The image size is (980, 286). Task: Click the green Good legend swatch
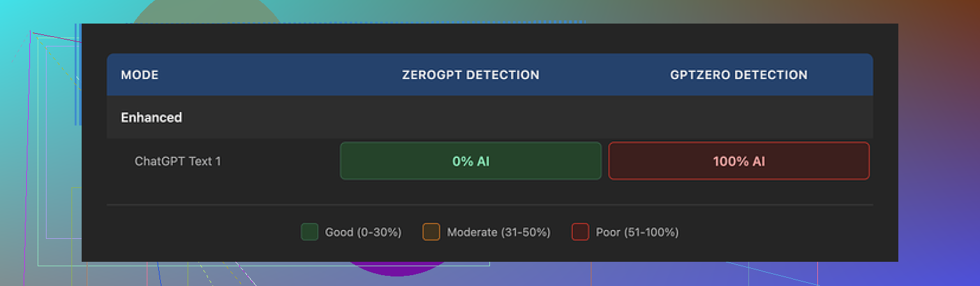pos(309,232)
